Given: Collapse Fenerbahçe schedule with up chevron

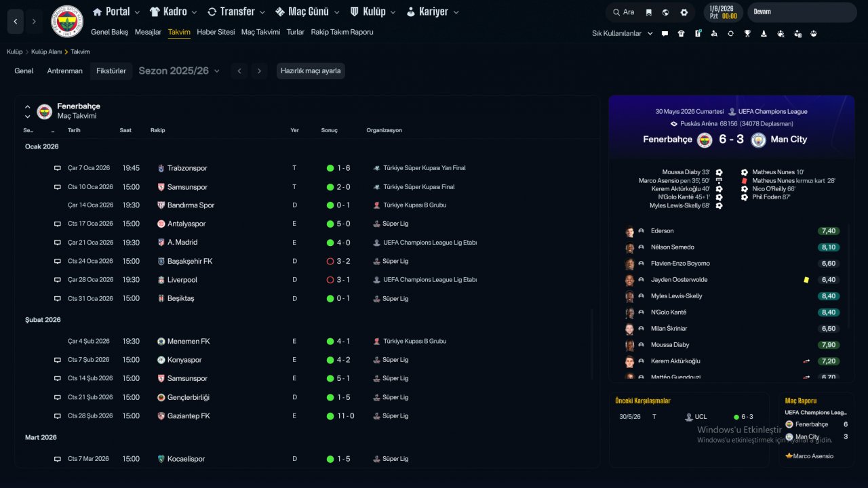Looking at the screenshot, I should tap(28, 107).
